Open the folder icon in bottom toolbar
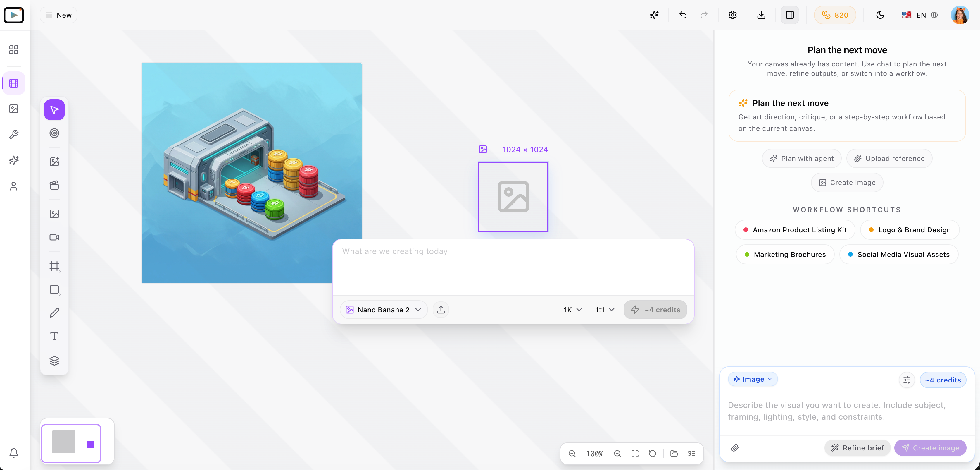Screen dimensions: 980x470 674,453
